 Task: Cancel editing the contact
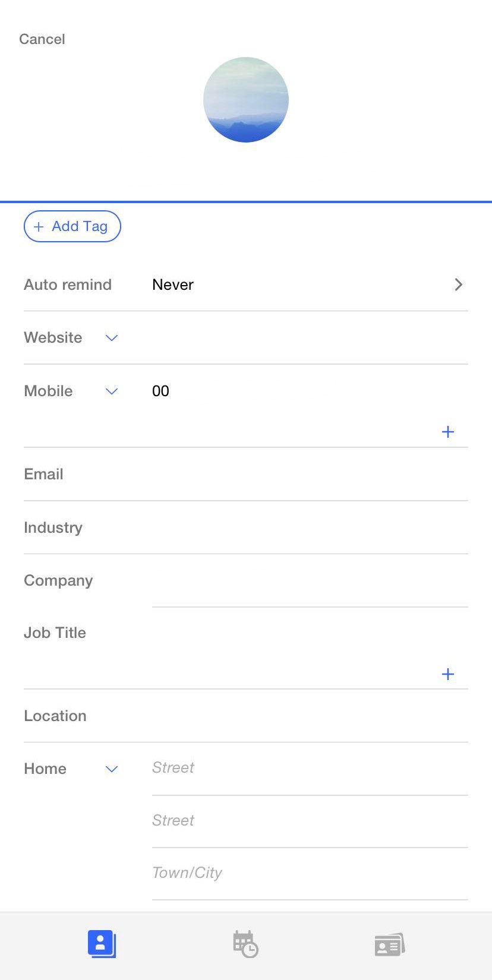point(42,39)
